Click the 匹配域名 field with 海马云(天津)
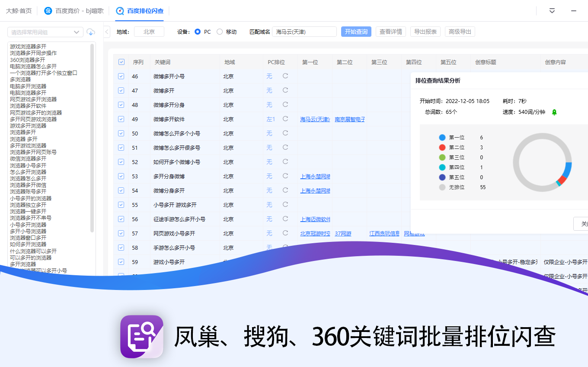 point(304,32)
